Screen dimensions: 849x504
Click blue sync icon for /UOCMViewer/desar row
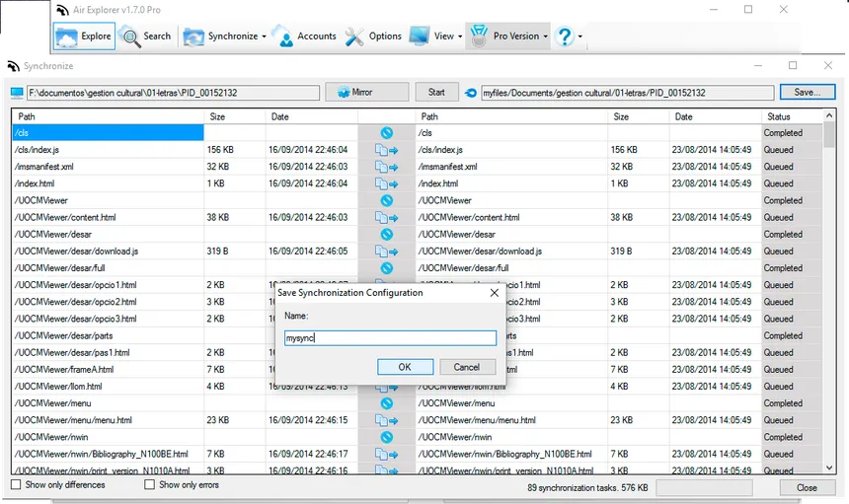[387, 235]
